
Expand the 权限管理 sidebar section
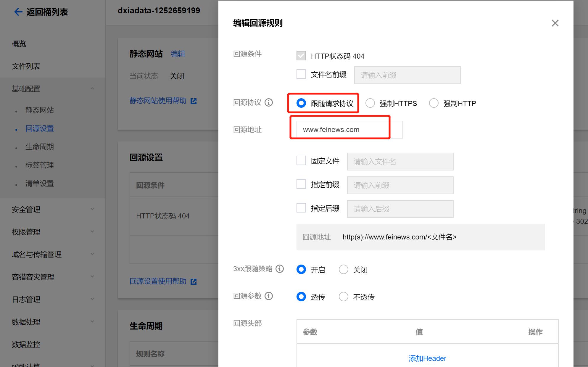(x=92, y=231)
